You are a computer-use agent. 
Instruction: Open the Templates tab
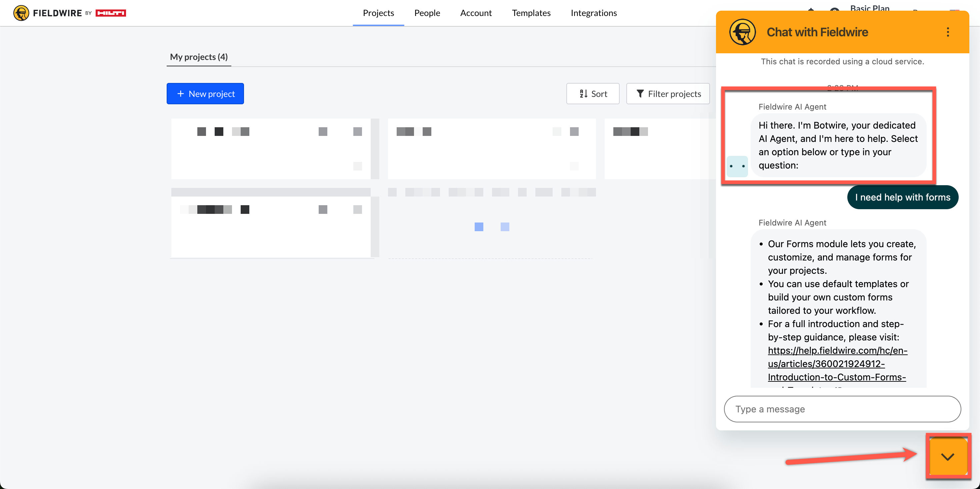tap(531, 13)
